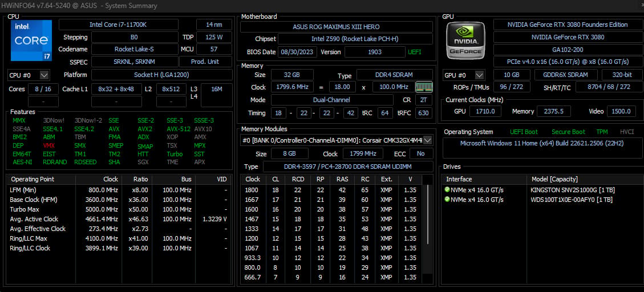
Task: Click the Socket H (LGA1200) platform field
Action: pos(161,75)
